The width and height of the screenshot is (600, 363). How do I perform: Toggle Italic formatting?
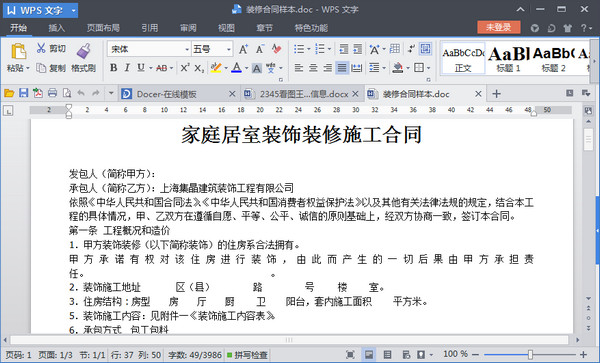click(127, 68)
